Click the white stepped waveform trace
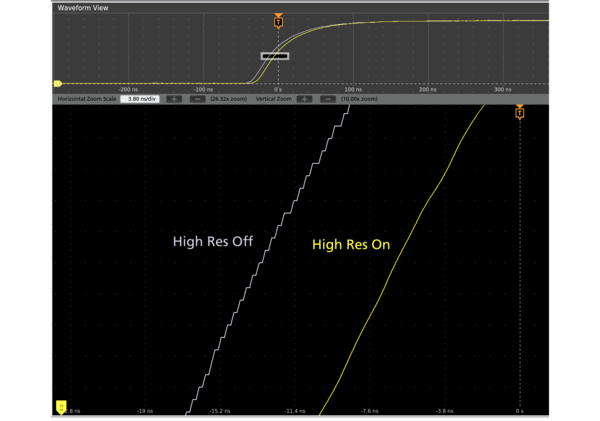Screen dimensions: 600x421 263,251
